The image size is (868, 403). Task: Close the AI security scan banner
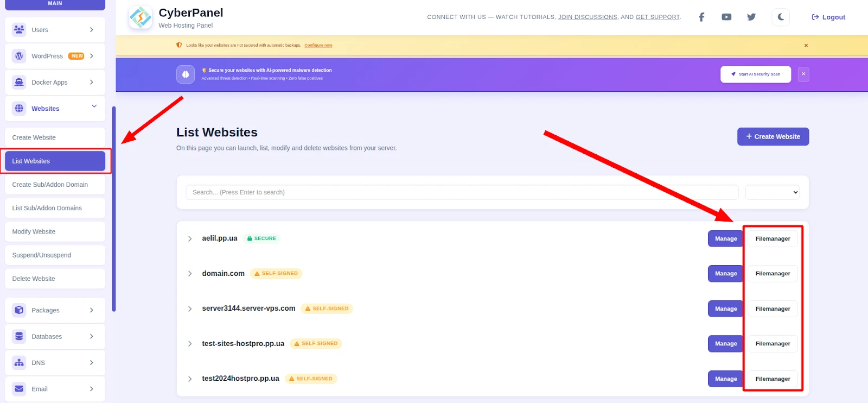[803, 74]
